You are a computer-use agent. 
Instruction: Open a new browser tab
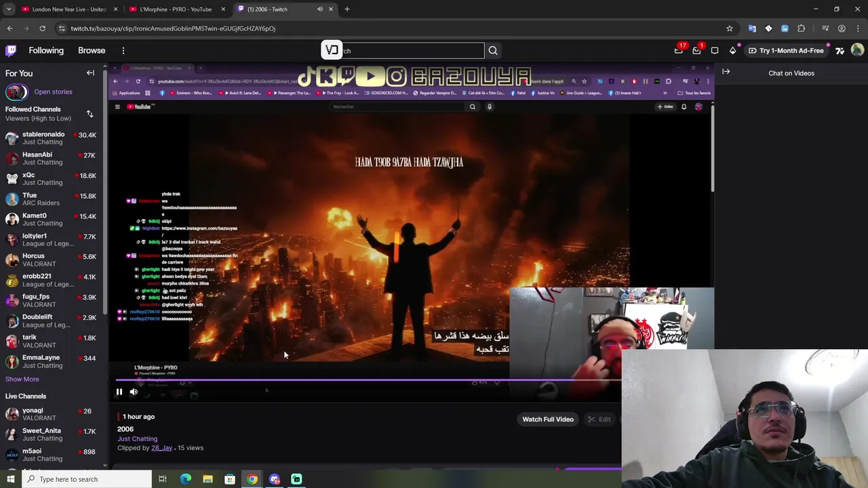click(x=347, y=9)
